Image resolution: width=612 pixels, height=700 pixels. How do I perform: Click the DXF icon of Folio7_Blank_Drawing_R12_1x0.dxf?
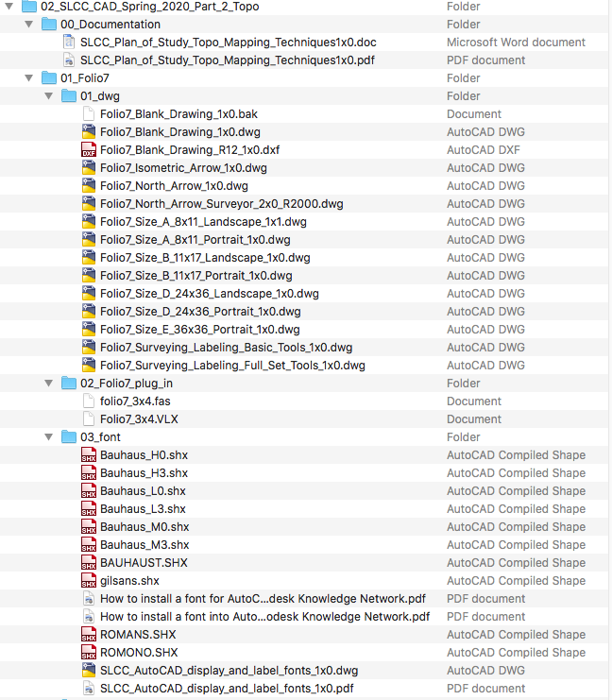[89, 150]
